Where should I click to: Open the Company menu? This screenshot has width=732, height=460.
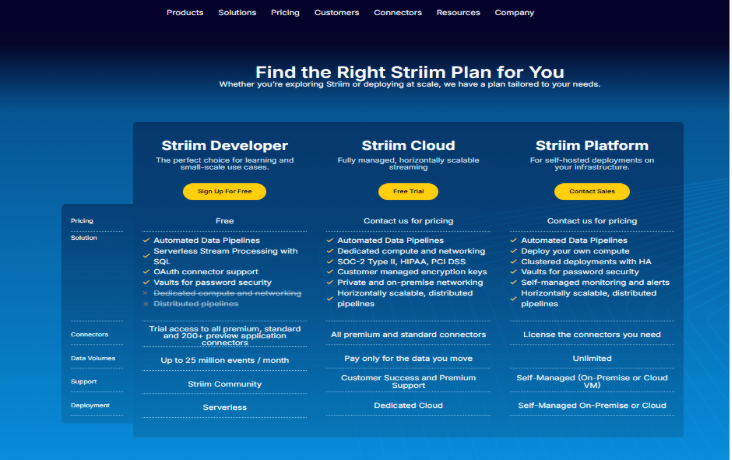pyautogui.click(x=514, y=13)
